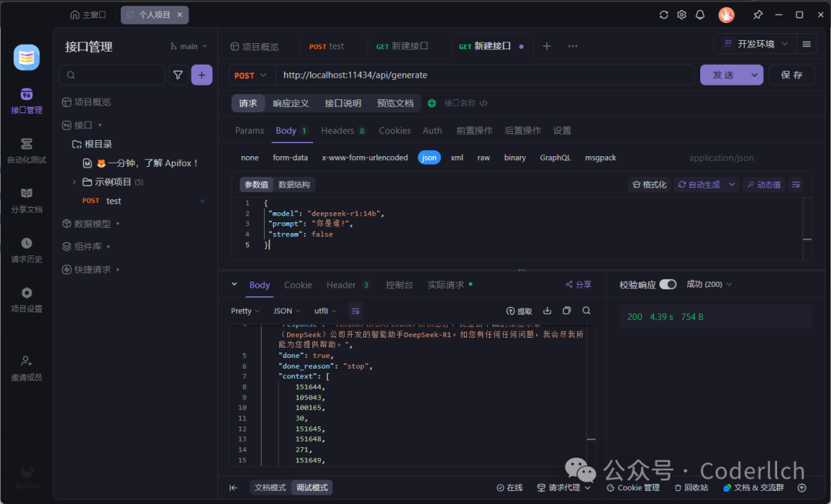Screen dimensions: 831x504
Task: Download the response using the download icon
Action: [547, 311]
